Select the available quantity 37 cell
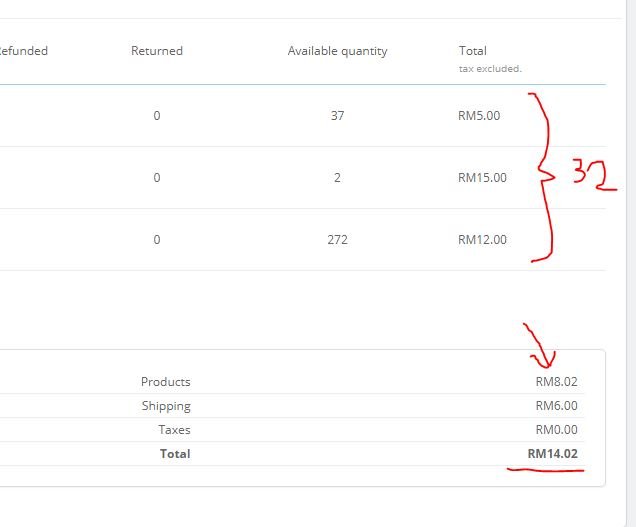 (337, 116)
